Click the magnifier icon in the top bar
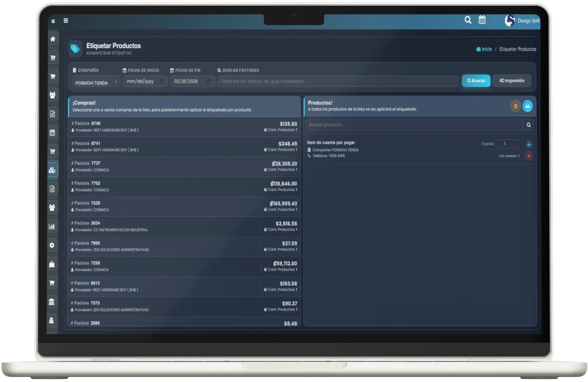Screen dimensions: 588x382 tap(468, 20)
